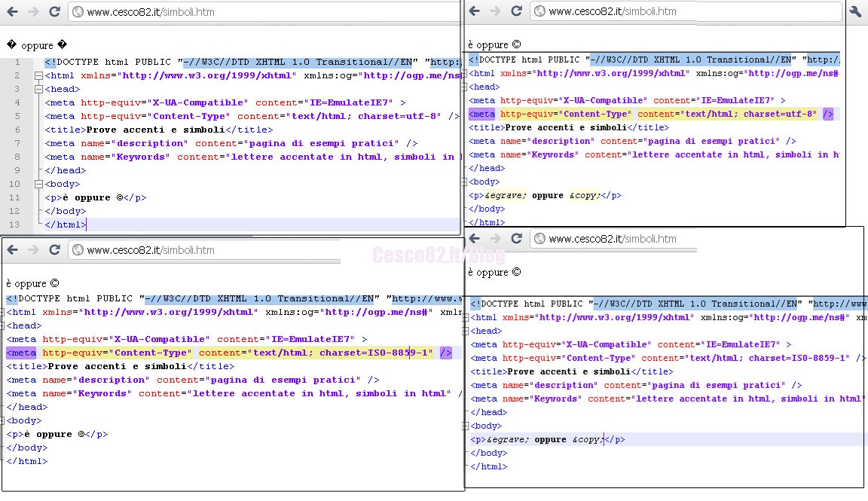This screenshot has width=868, height=501.
Task: Open the wrench settings menu in top-right browser
Action: coord(855,11)
